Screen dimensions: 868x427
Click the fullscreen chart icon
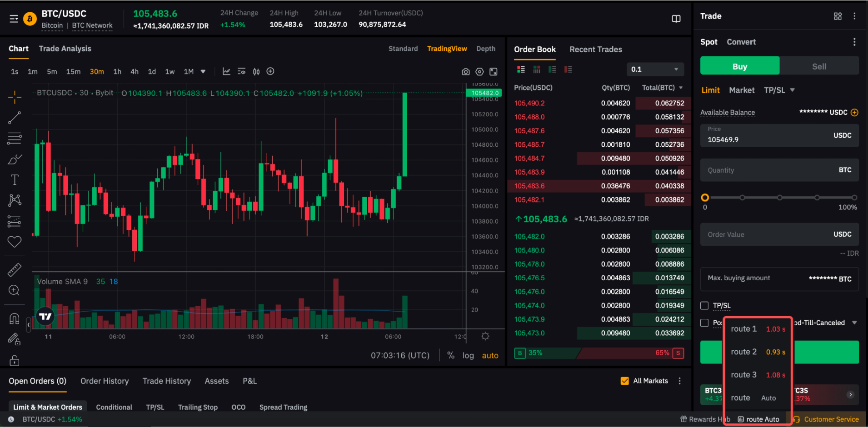pos(493,72)
